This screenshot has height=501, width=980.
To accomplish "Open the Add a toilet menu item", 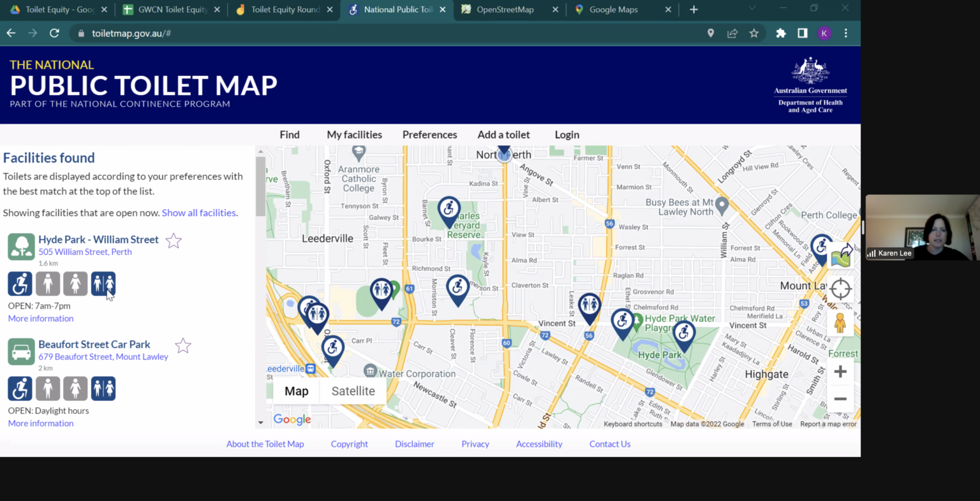I will coord(503,134).
